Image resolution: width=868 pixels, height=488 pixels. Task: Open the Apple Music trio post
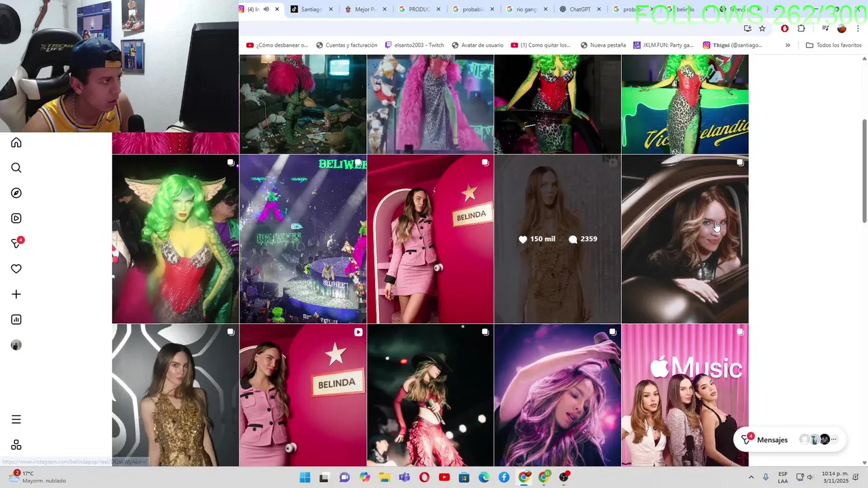pyautogui.click(x=685, y=395)
